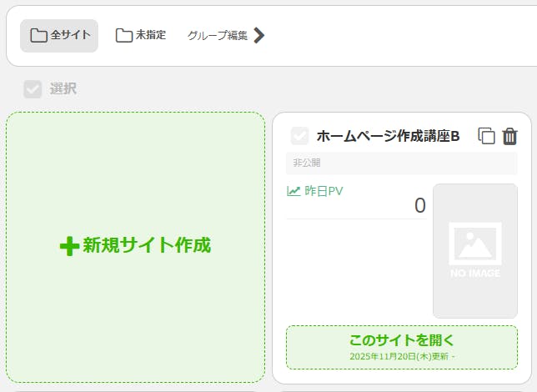Screen dimensions: 537x392
Task: Open the グループ編集 link
Action: pyautogui.click(x=218, y=36)
